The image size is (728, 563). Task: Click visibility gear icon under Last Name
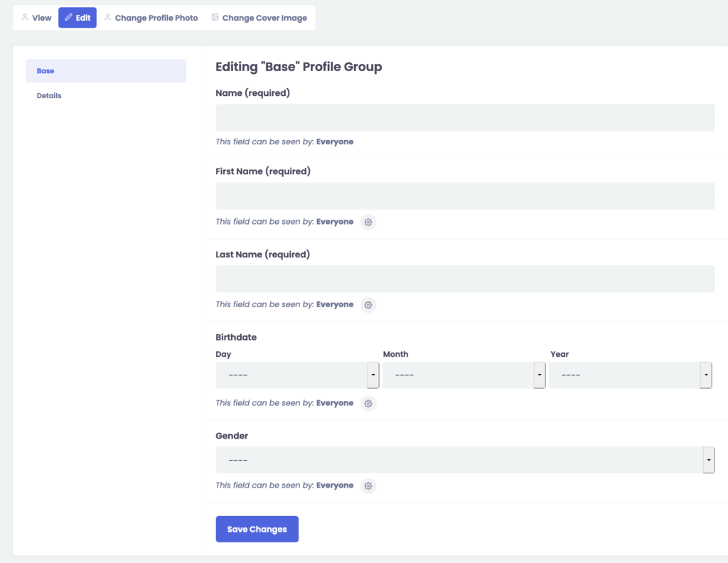pos(368,305)
